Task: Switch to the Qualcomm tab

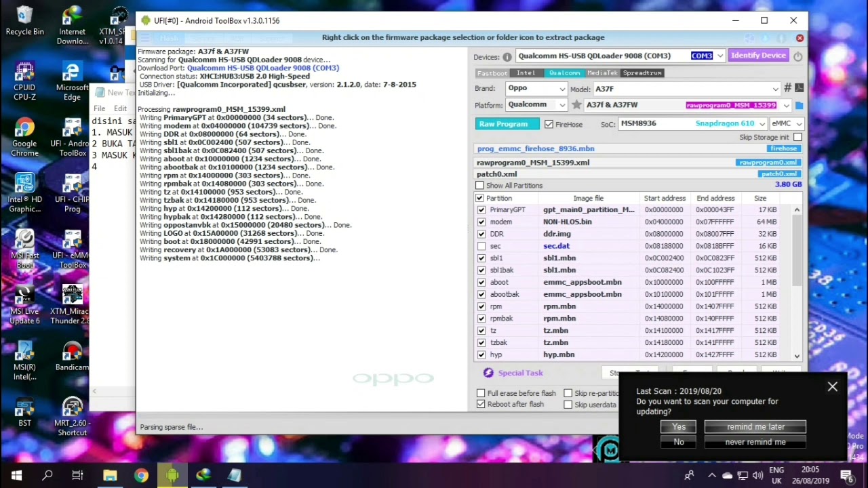Action: coord(564,73)
